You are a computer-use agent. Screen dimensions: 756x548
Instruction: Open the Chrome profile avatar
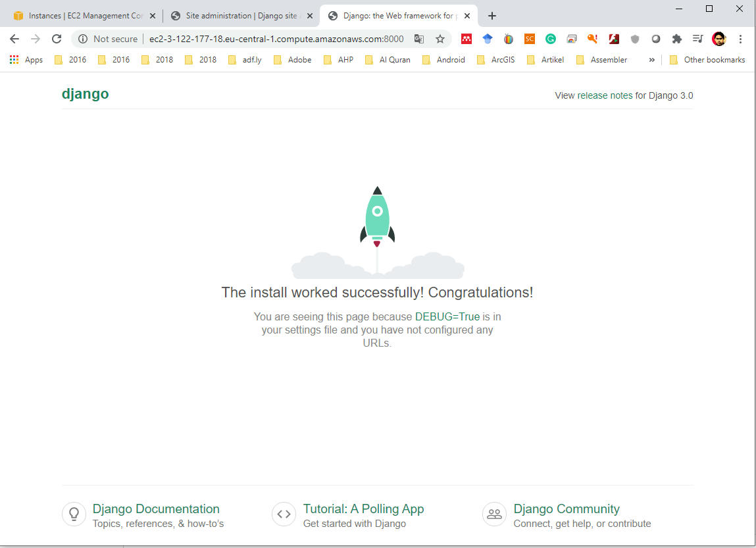coord(719,39)
